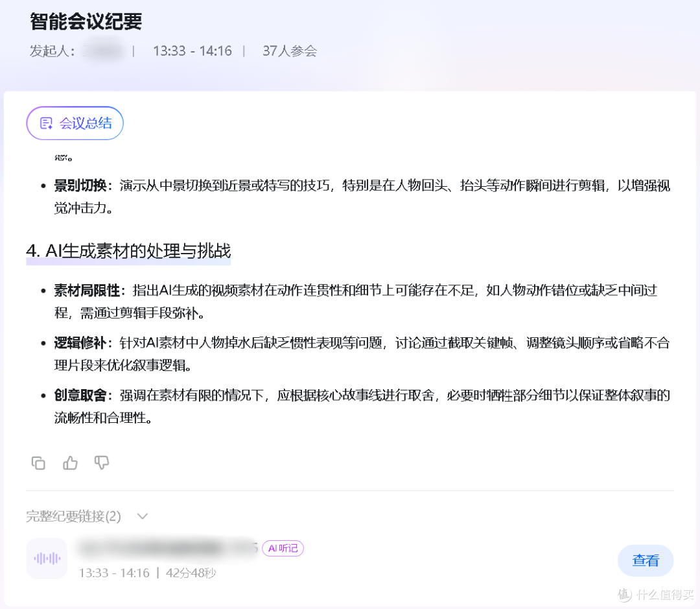Click the 完整纪要链接(2) label
This screenshot has height=609, width=700.
[74, 516]
